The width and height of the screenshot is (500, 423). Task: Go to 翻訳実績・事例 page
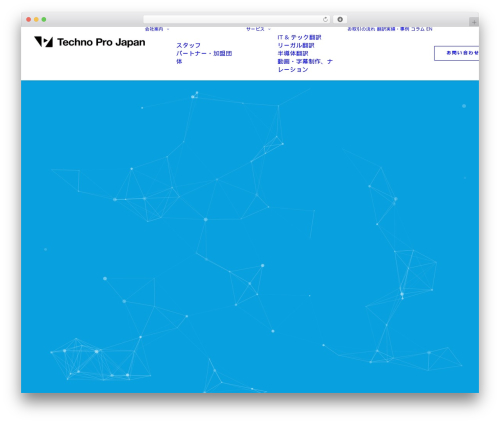click(393, 29)
